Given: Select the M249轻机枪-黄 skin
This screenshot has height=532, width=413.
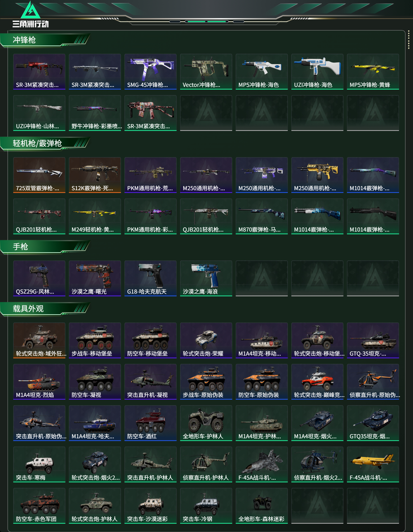Looking at the screenshot, I should click(95, 216).
